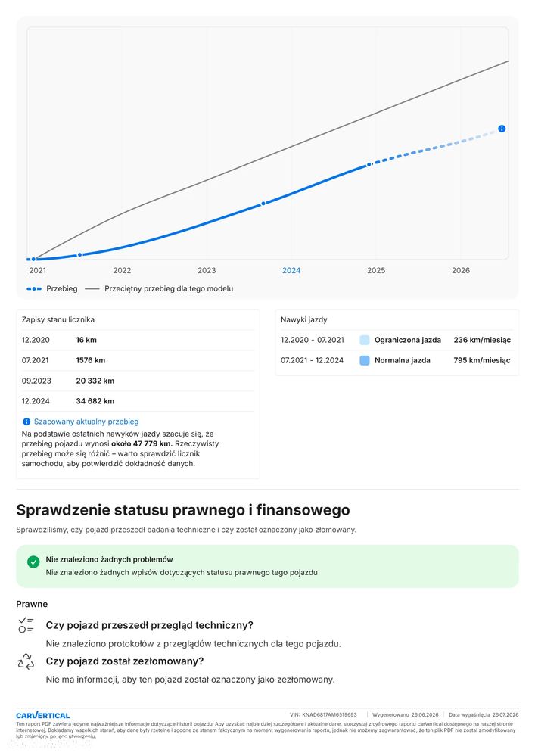Click the technical inspection checklist icon
Screen dimensions: 535x756
pos(26,625)
